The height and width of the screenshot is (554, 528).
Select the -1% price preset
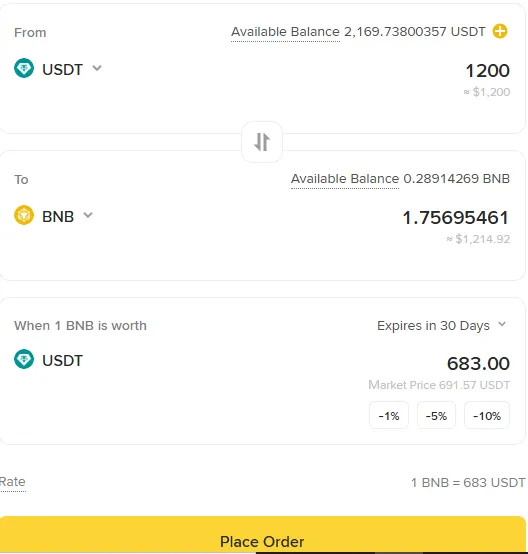click(389, 416)
